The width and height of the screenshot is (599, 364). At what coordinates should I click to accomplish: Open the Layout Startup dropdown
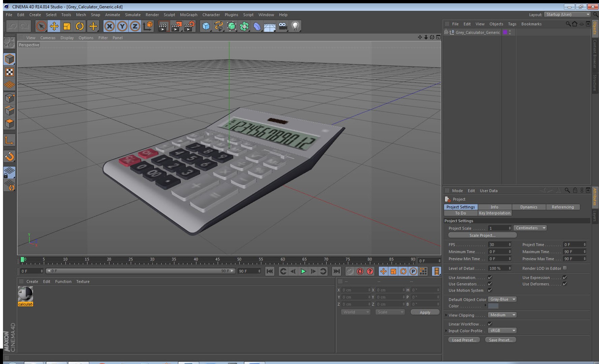(x=568, y=14)
